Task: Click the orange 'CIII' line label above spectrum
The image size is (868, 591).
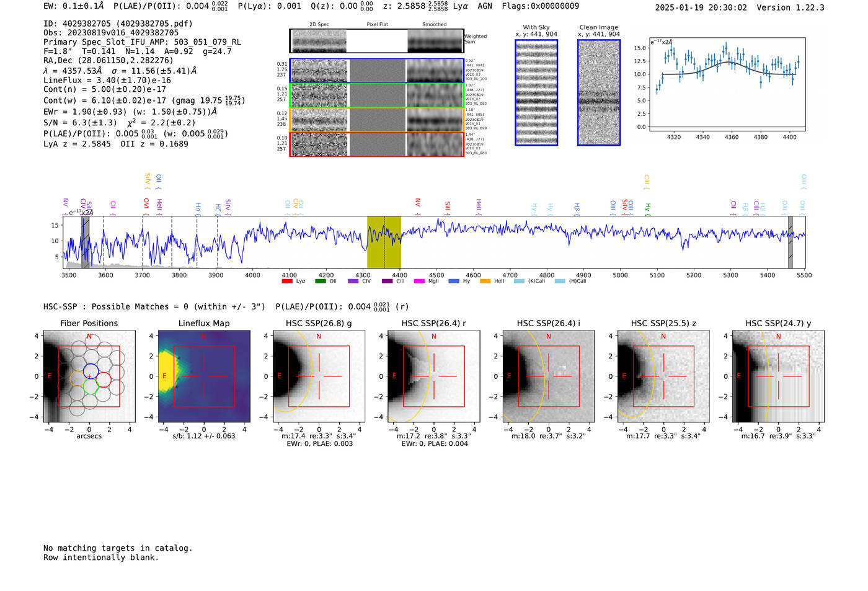Action: 647,180
